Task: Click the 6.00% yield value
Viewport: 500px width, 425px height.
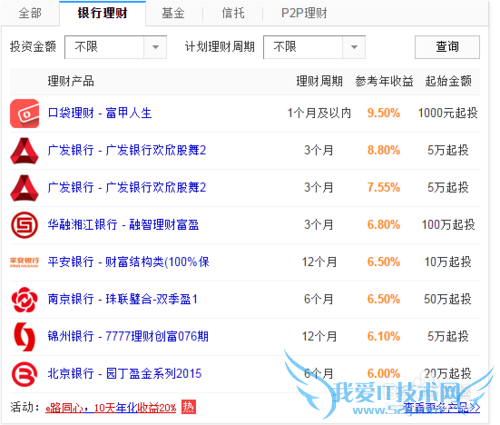Action: coord(384,374)
